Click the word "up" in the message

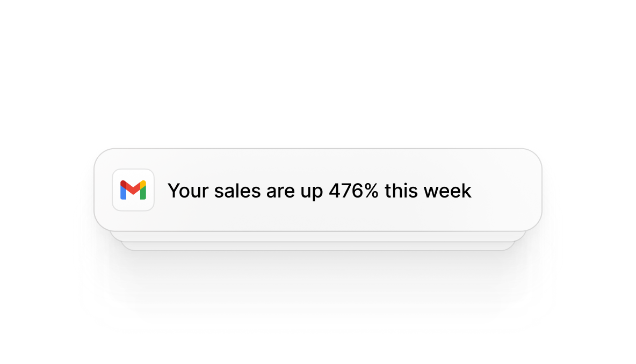click(x=310, y=192)
